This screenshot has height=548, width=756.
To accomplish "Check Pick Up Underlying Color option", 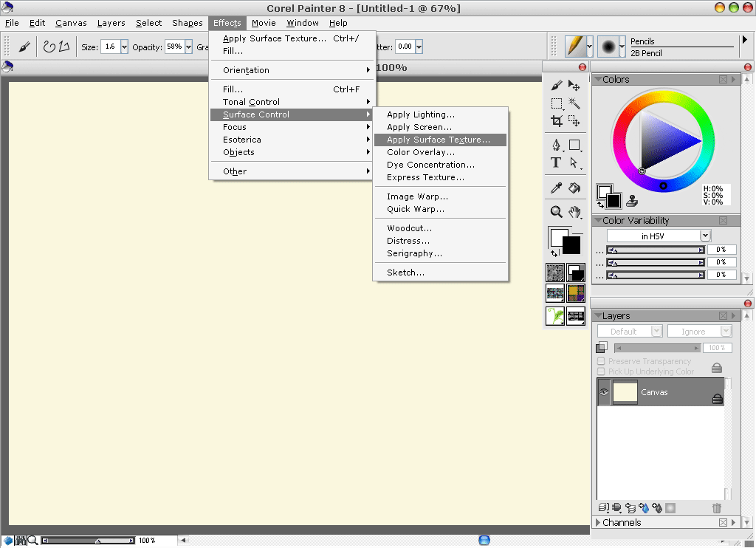I will [601, 371].
